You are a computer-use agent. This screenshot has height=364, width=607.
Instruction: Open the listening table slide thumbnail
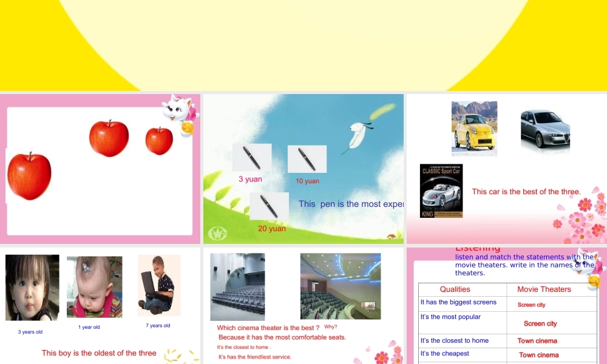(507, 306)
